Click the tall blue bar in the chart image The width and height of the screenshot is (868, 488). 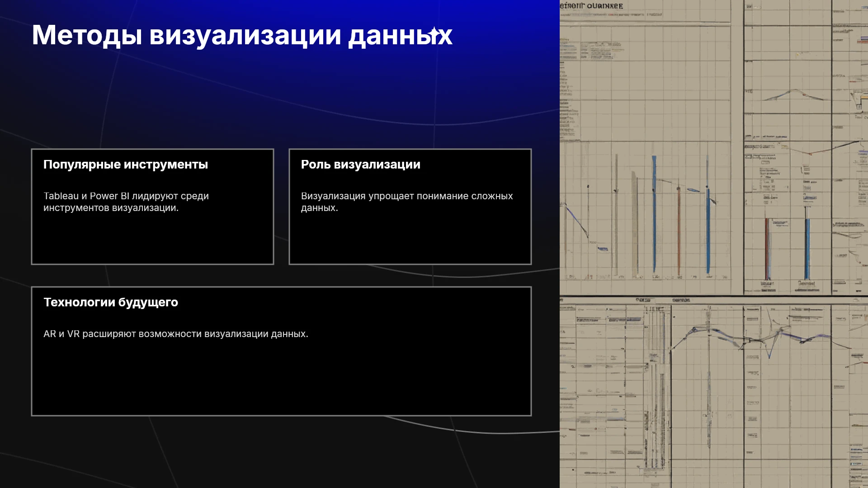pos(654,215)
